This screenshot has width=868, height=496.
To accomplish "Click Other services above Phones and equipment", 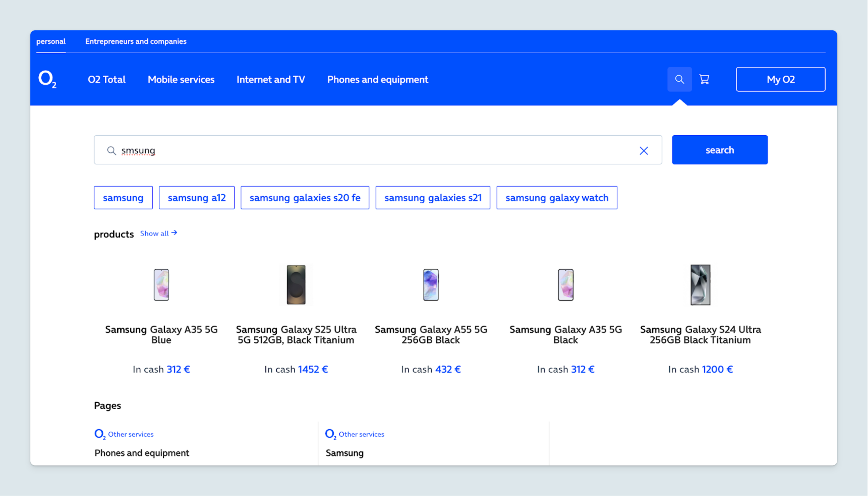I will pyautogui.click(x=131, y=434).
